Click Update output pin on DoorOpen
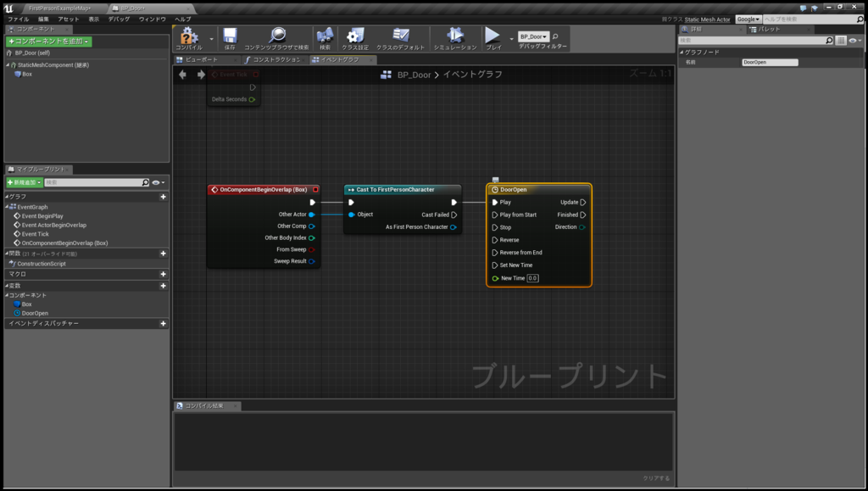 tap(583, 203)
